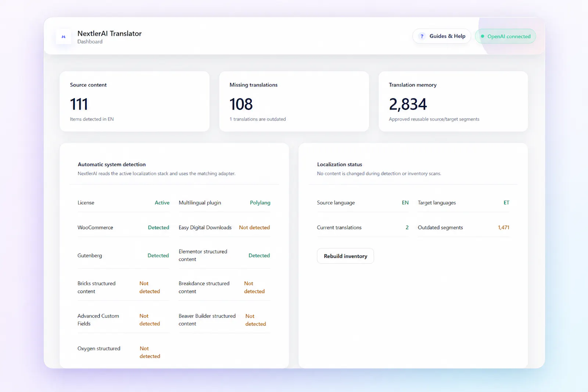Click the source content value 111
The image size is (588, 392).
[x=79, y=104]
